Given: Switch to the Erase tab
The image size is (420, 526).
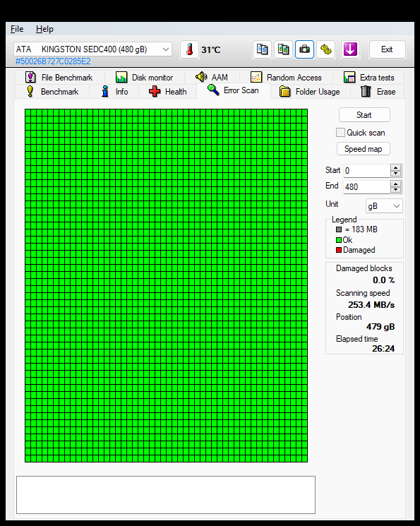Looking at the screenshot, I should pos(378,92).
